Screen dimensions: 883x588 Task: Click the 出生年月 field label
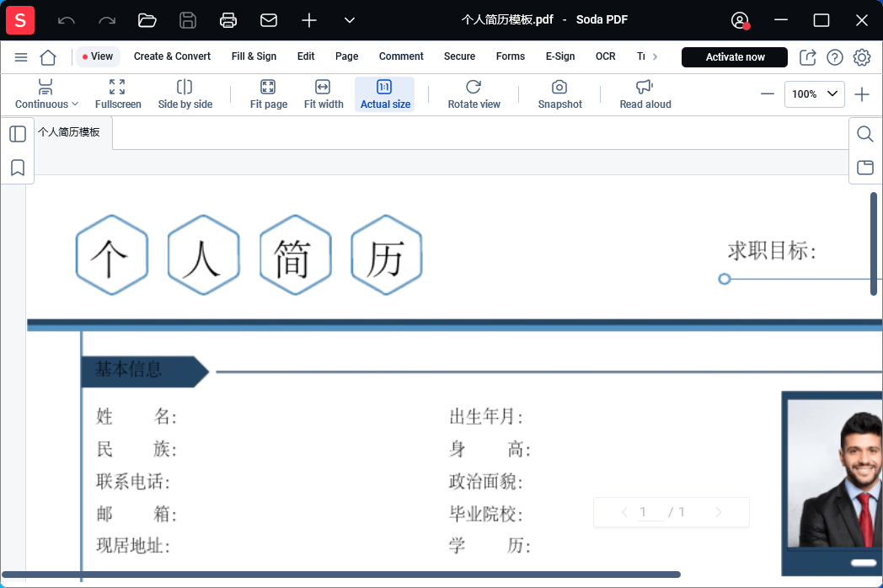[486, 417]
